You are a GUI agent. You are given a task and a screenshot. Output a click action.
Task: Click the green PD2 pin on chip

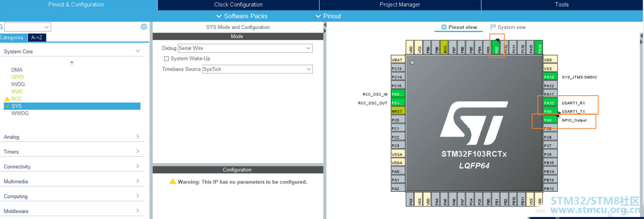[x=497, y=47]
